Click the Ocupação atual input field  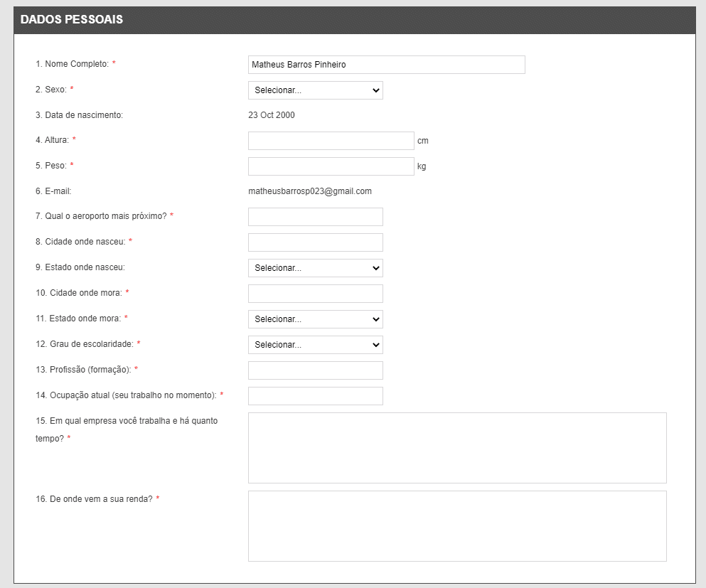(315, 396)
